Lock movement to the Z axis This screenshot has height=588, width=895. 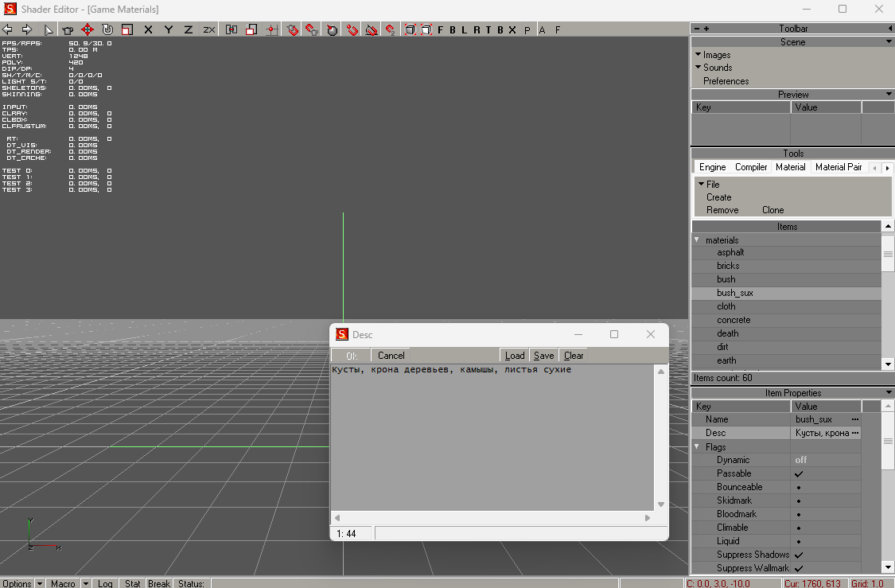coord(189,29)
